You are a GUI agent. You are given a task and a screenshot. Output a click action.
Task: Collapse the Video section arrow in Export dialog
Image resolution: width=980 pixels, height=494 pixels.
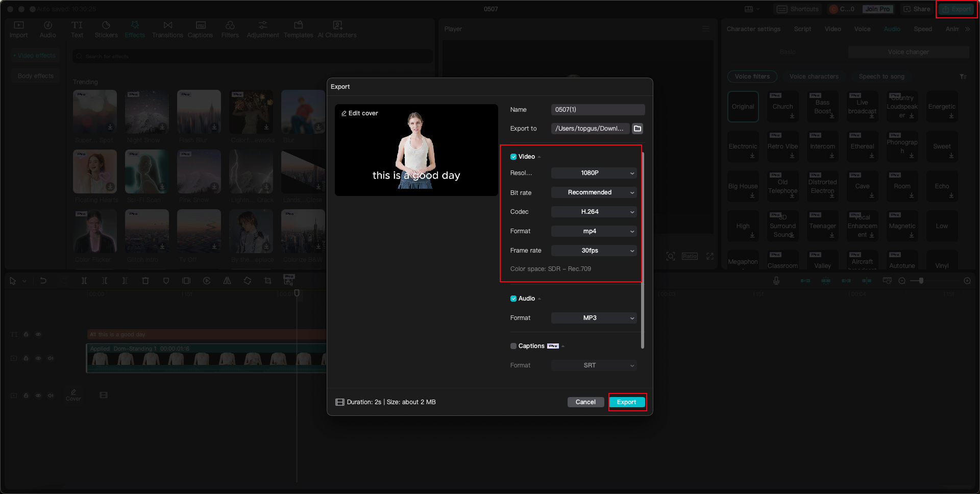540,157
